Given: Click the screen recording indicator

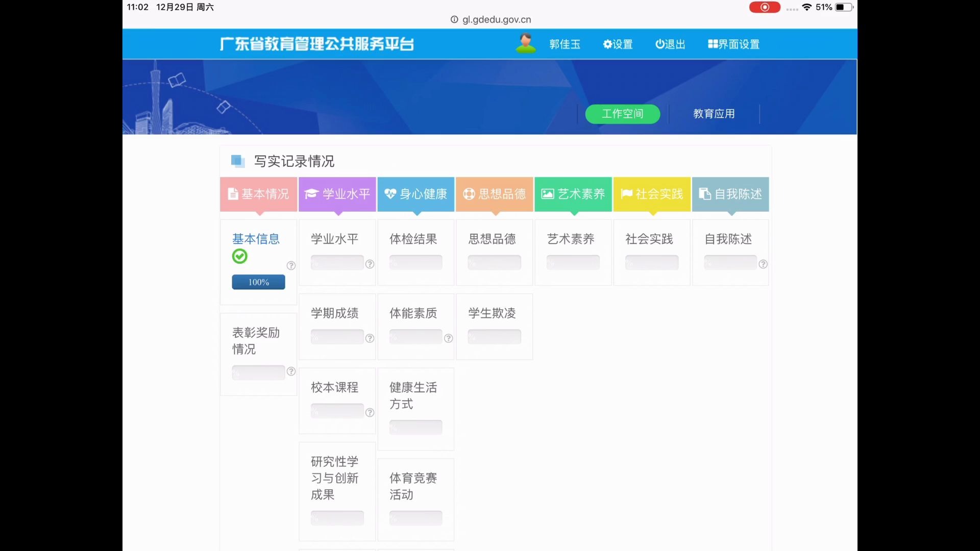Looking at the screenshot, I should point(764,7).
